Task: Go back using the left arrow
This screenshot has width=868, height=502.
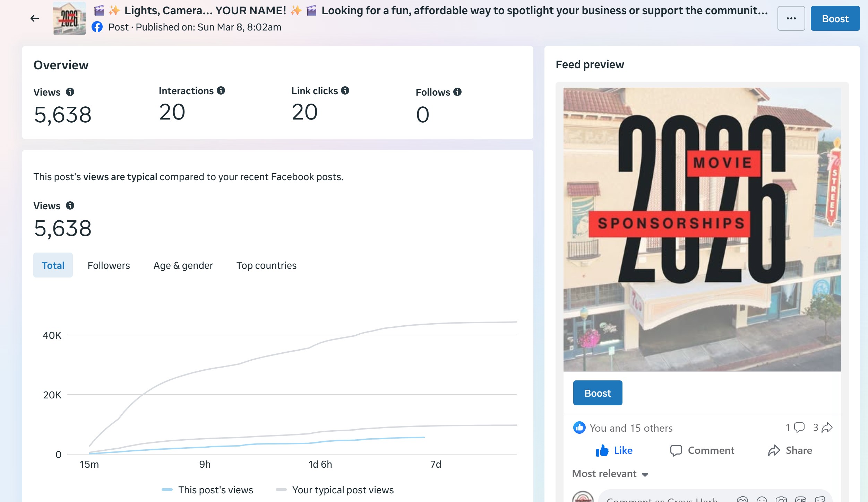Action: [34, 18]
